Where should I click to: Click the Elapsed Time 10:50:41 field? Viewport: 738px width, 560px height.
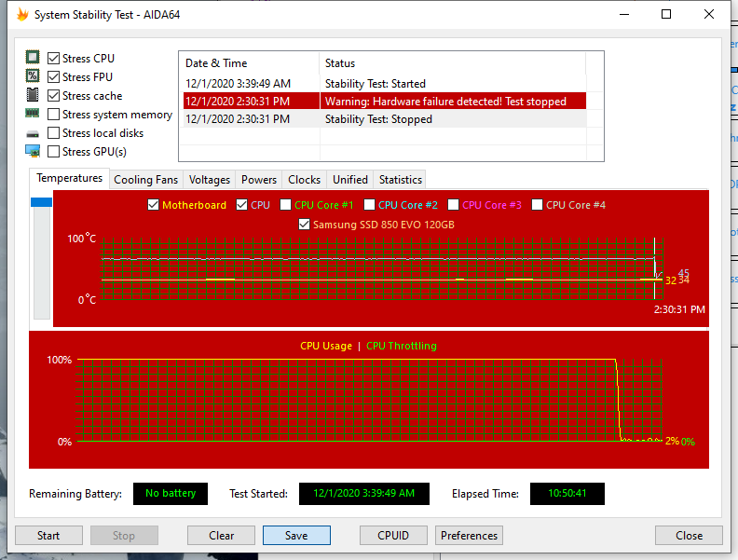pos(567,493)
